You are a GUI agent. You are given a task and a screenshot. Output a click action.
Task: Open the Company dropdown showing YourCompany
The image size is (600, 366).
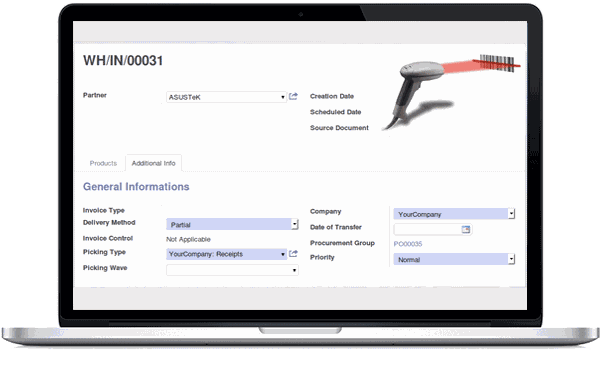point(454,214)
